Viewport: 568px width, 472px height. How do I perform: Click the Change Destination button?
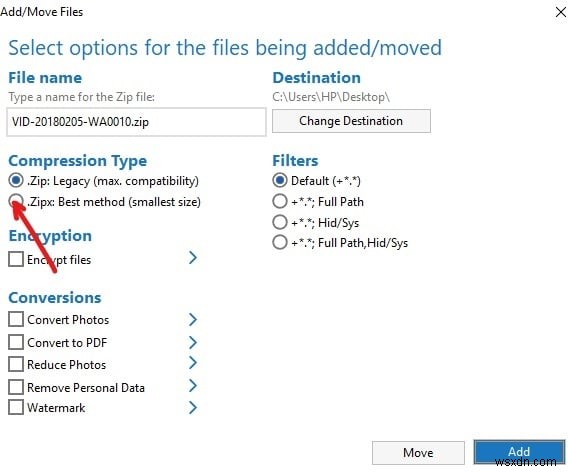click(x=351, y=121)
